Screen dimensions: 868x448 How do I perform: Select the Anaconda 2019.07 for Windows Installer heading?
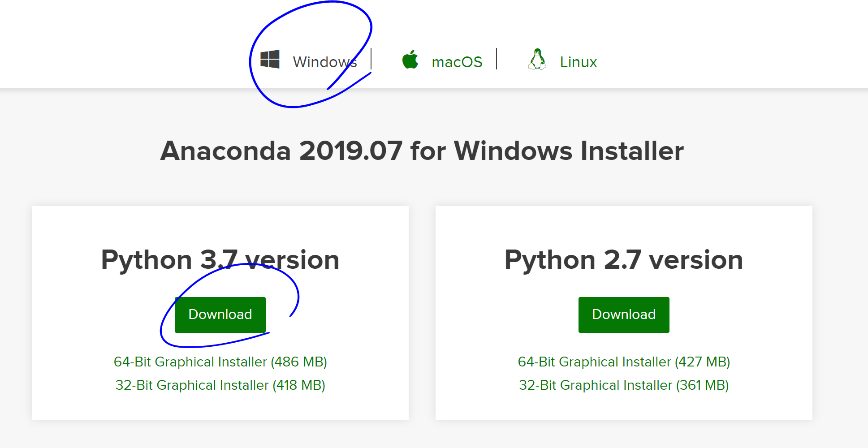(422, 151)
